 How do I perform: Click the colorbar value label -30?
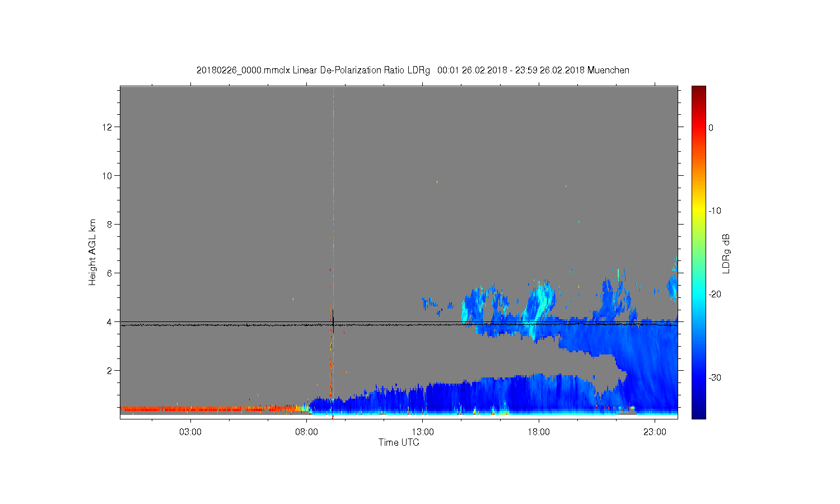715,378
